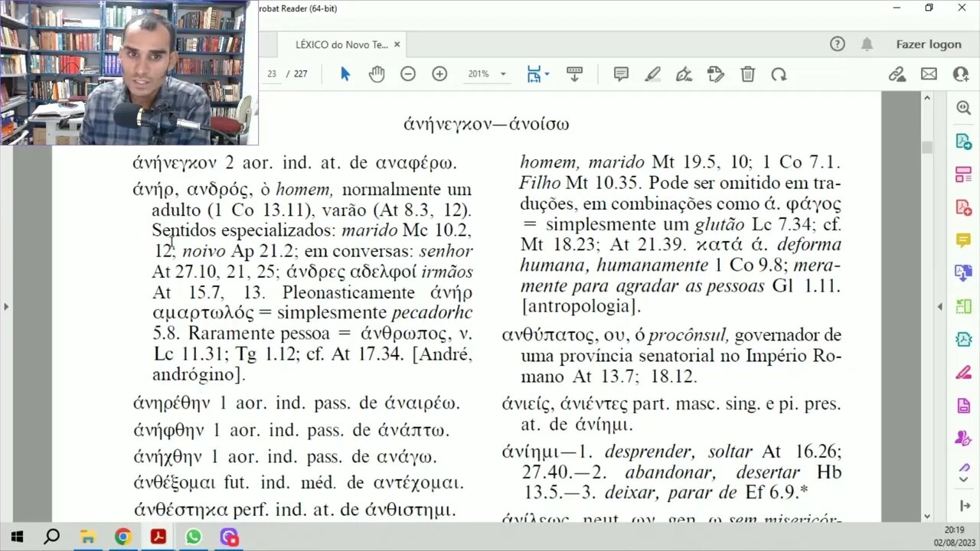Open Organize Pages tool in sidebar
980x551 pixels.
pos(963,174)
